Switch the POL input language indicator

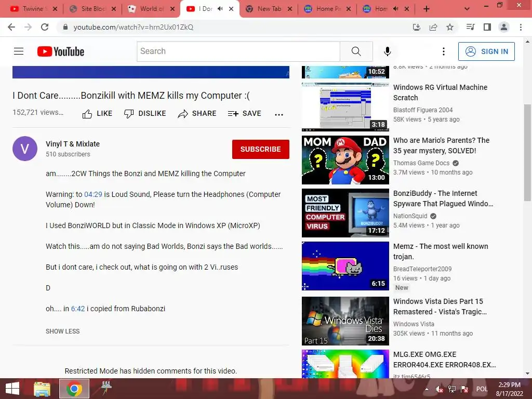(482, 389)
